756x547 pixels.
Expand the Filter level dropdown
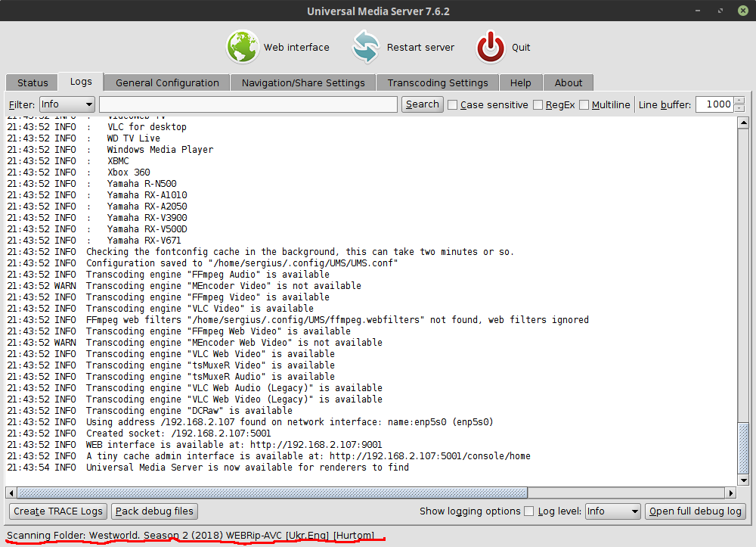67,104
